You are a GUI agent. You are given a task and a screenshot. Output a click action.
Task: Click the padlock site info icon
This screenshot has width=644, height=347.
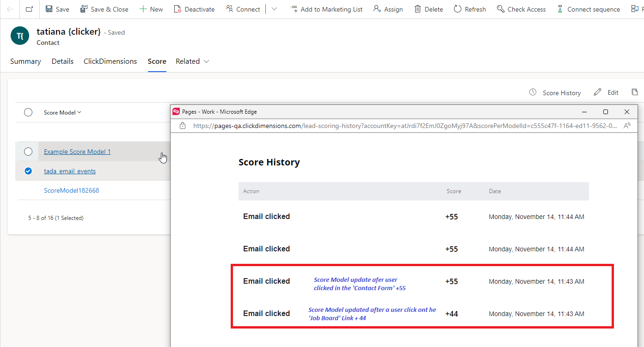[x=183, y=126]
